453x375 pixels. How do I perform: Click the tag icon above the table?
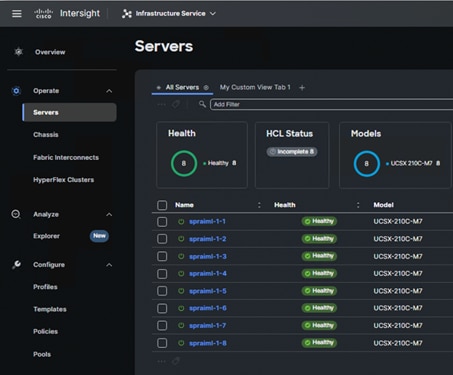click(x=176, y=104)
